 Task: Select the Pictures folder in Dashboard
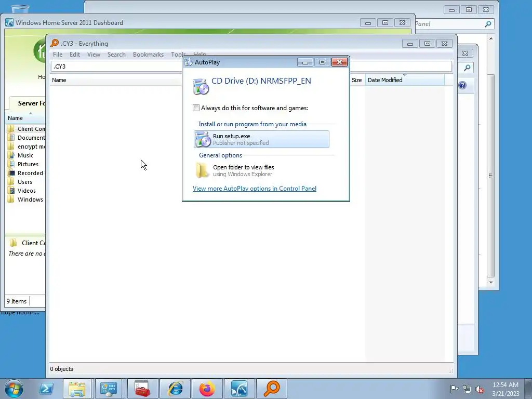click(28, 164)
